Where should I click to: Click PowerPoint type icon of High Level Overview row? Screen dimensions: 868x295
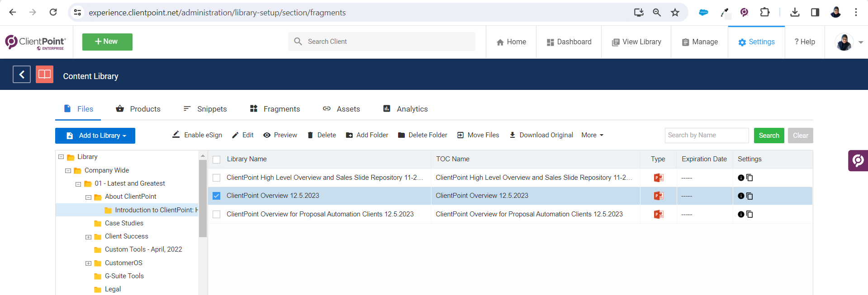tap(659, 178)
